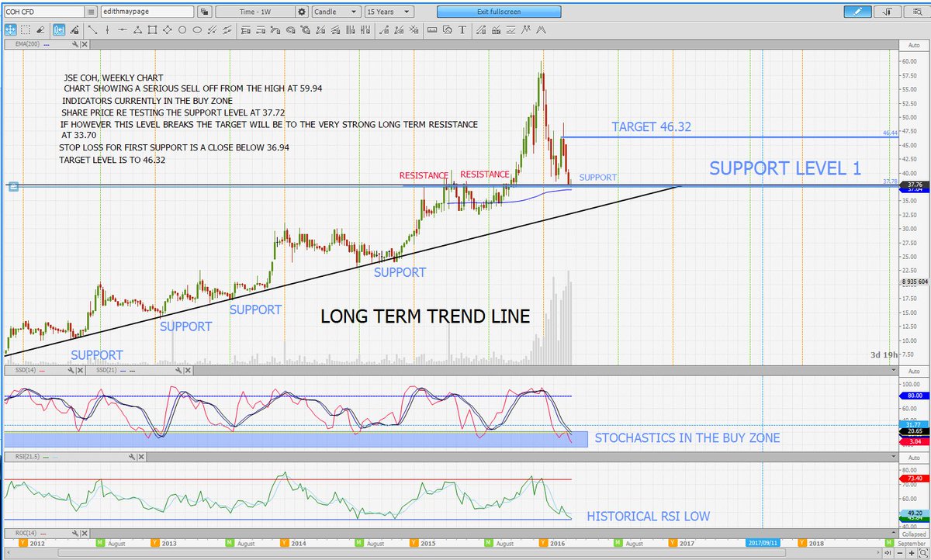Open time interval settings gear

[x=302, y=12]
